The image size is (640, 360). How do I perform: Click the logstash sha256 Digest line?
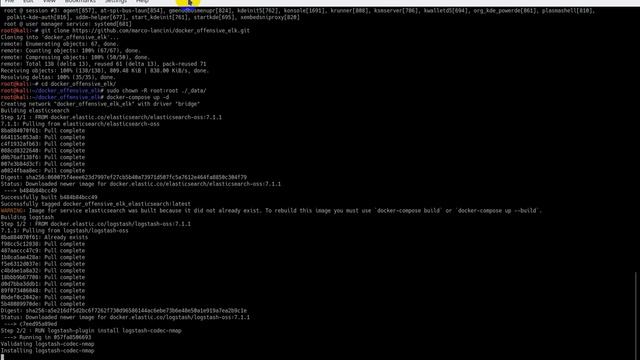pos(124,311)
